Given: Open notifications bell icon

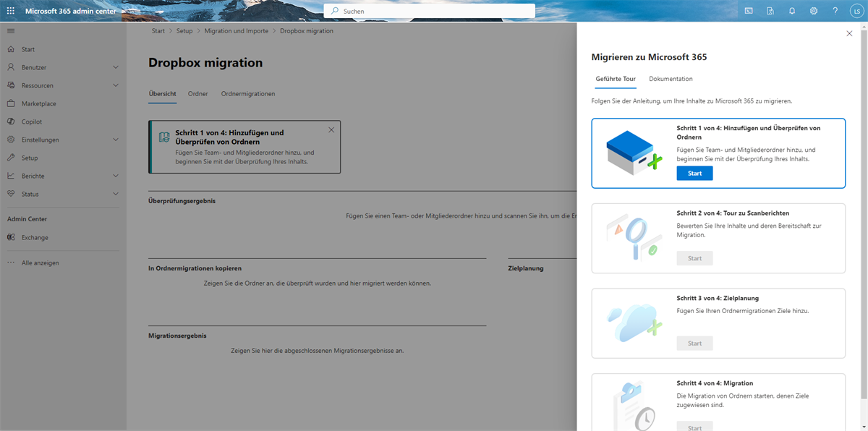Looking at the screenshot, I should 792,11.
